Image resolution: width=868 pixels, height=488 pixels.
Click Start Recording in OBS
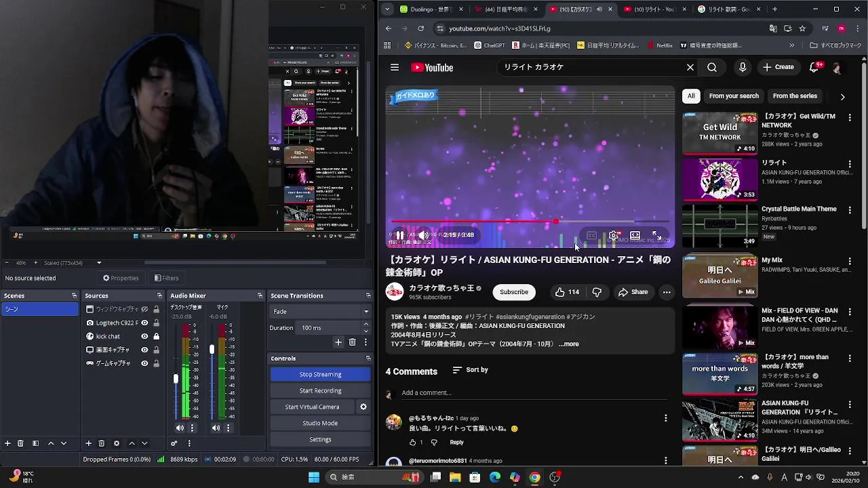tap(320, 390)
